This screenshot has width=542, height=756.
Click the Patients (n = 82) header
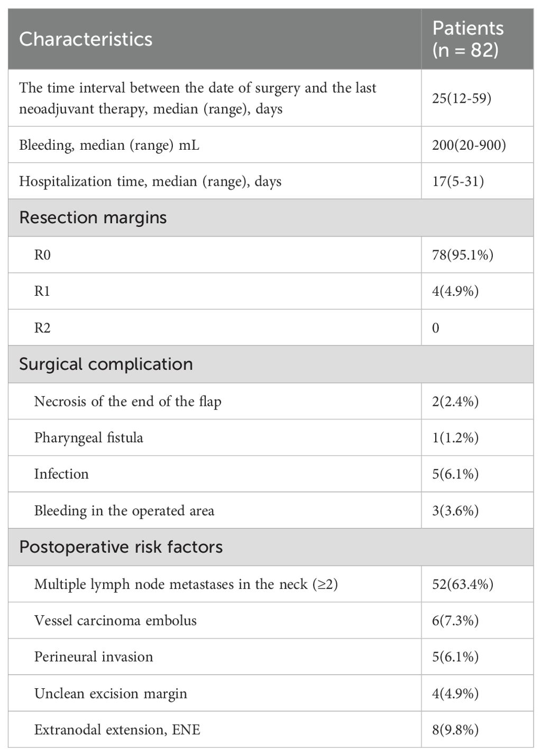pyautogui.click(x=468, y=39)
